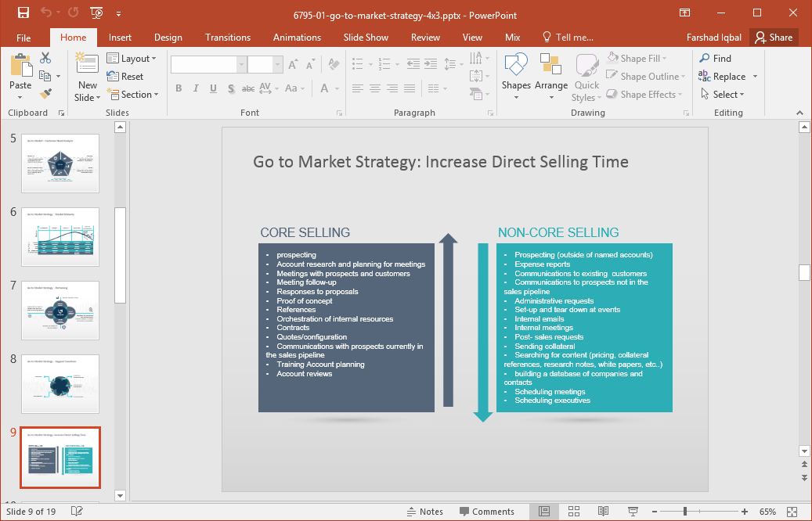This screenshot has height=521, width=812.
Task: Switch to the Transitions tab
Action: [228, 38]
